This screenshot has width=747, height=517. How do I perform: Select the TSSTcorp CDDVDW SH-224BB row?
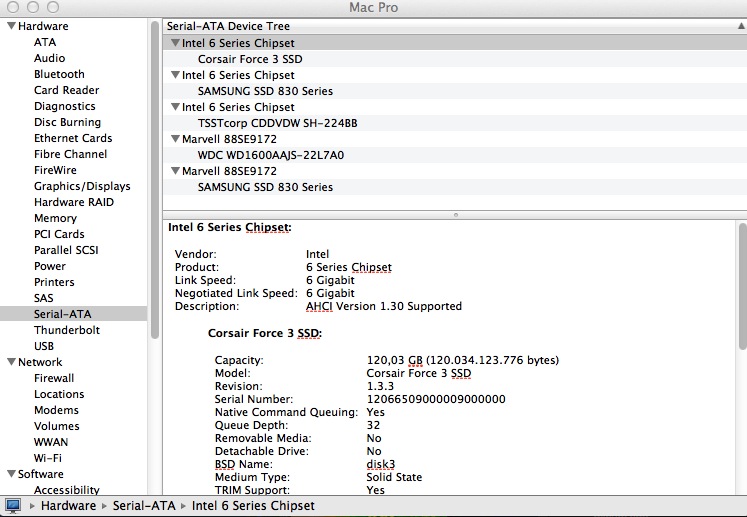click(454, 123)
